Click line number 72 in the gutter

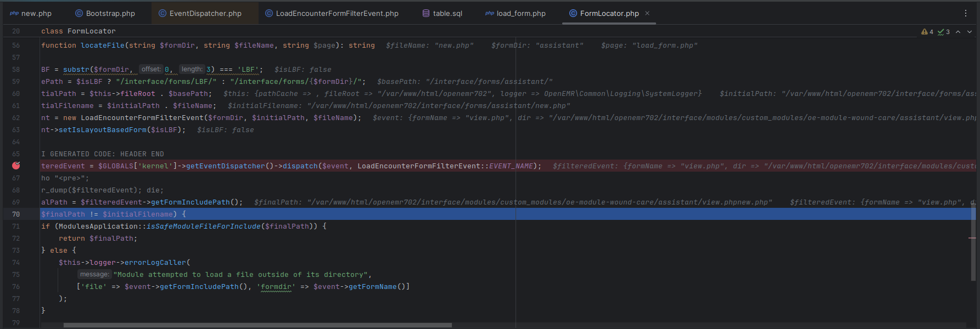[x=16, y=239]
